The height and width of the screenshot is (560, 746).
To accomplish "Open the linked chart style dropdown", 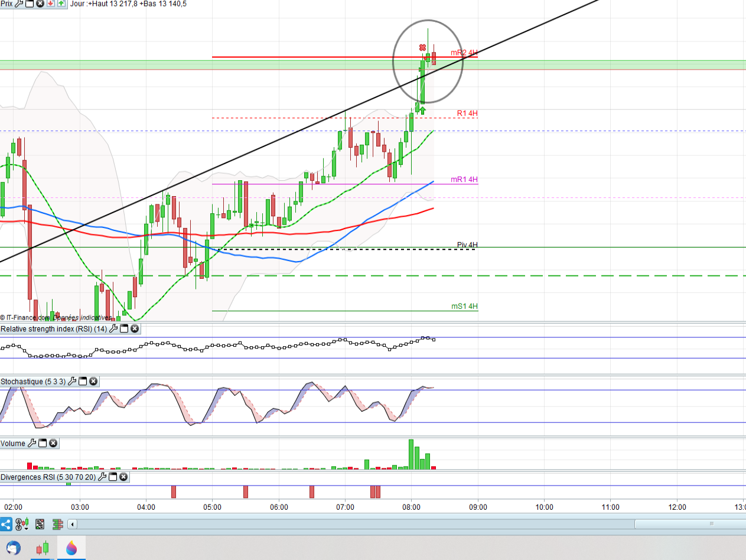I will pos(22,523).
